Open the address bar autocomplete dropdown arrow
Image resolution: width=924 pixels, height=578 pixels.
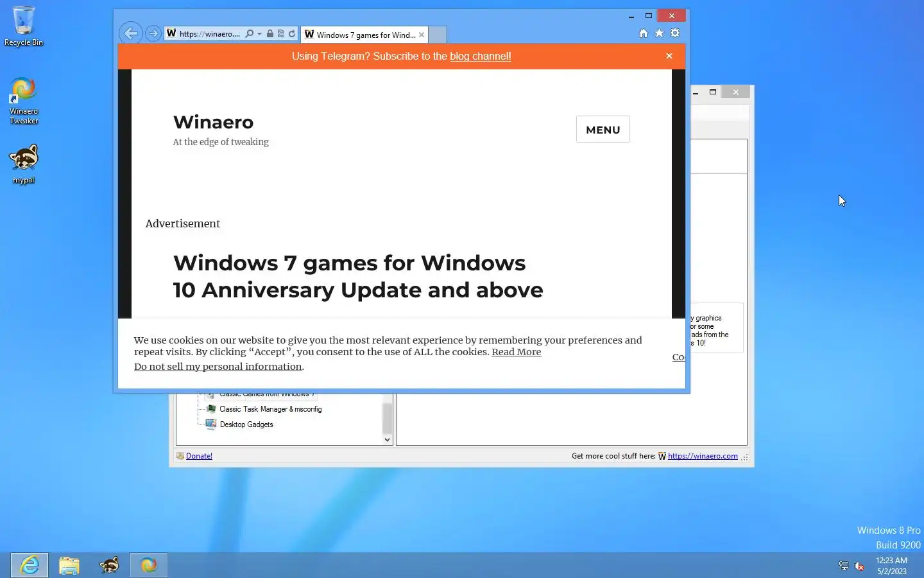tap(259, 33)
